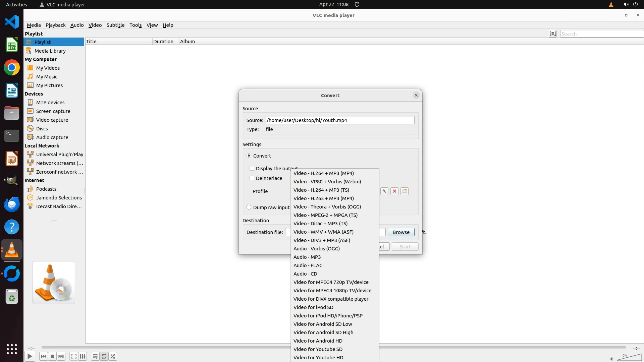Click the wrench edit profile icon
This screenshot has height=362, width=644.
[384, 191]
